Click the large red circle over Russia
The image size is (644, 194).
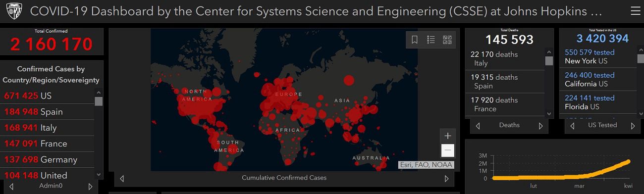tap(349, 80)
